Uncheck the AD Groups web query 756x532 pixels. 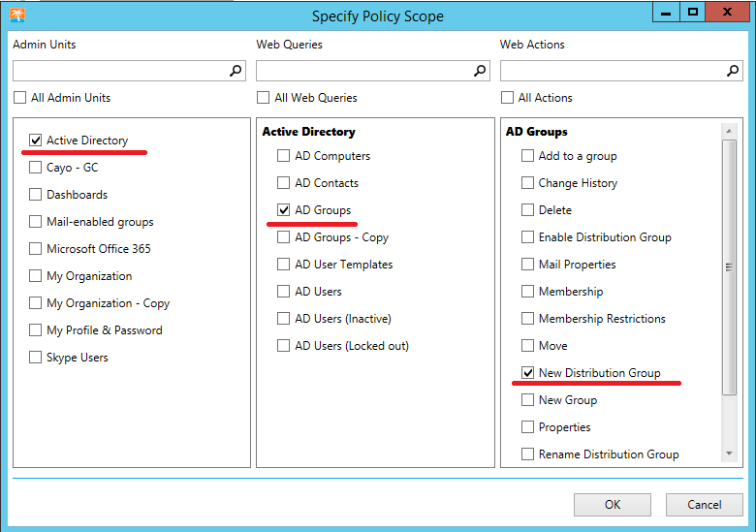pyautogui.click(x=283, y=210)
